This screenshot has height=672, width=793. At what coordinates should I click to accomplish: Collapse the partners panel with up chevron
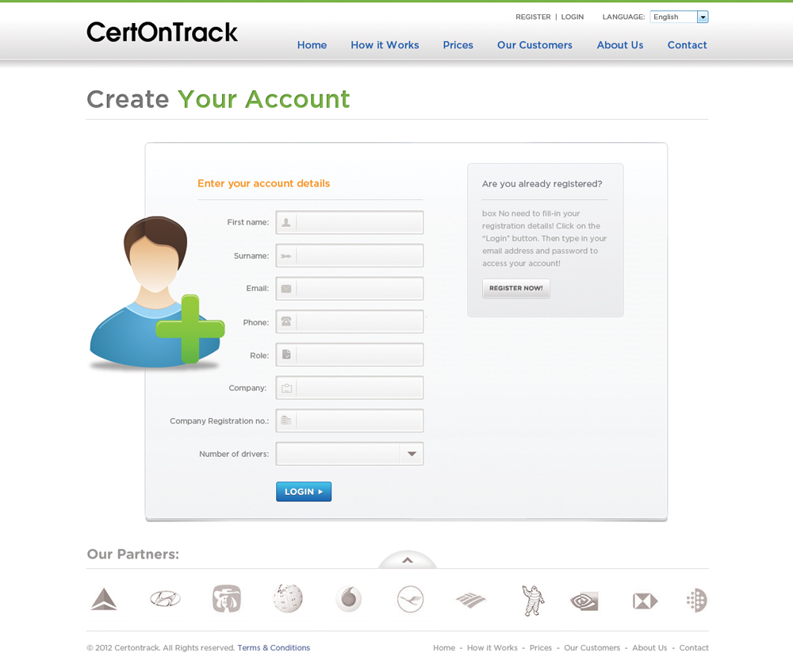click(x=408, y=560)
